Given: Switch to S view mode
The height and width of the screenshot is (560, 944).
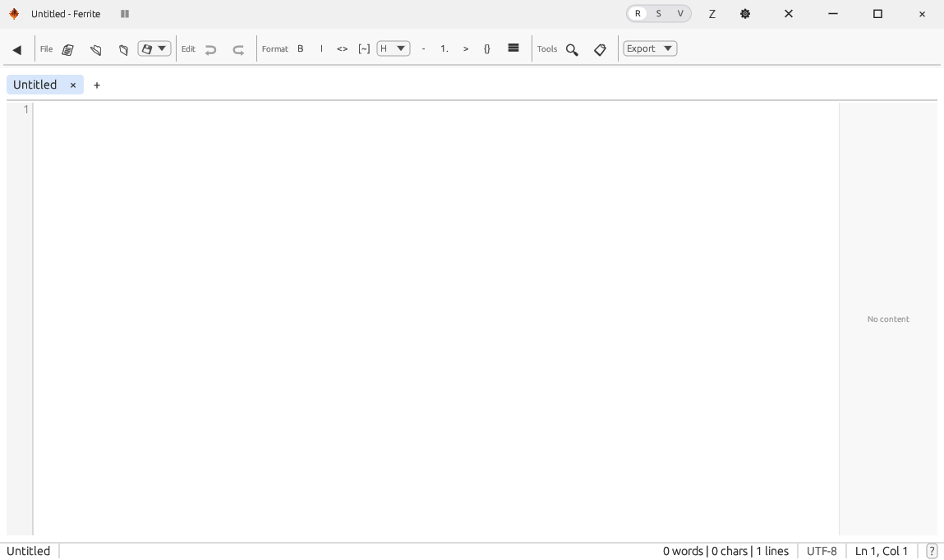Looking at the screenshot, I should point(659,14).
